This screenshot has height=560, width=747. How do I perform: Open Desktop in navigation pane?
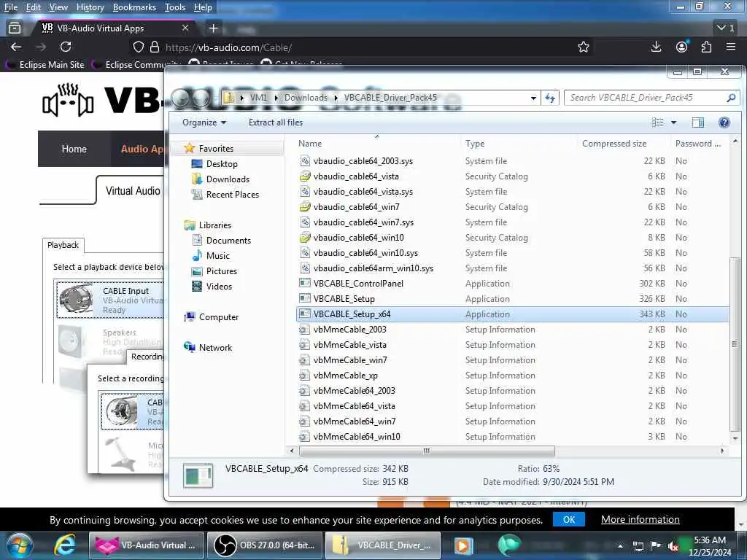[222, 164]
